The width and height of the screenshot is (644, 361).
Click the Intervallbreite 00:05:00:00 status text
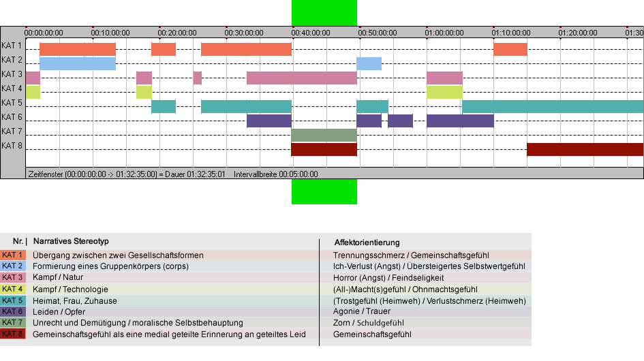[x=275, y=174]
